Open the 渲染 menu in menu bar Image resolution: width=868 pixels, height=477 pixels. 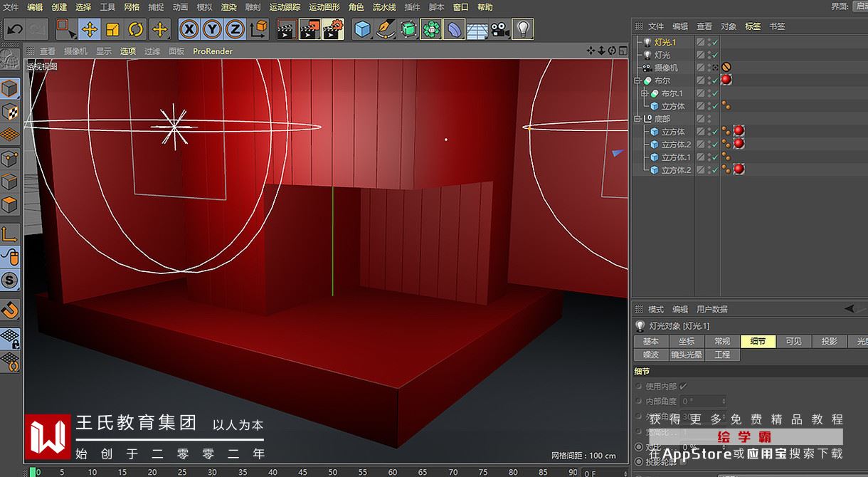pos(228,7)
